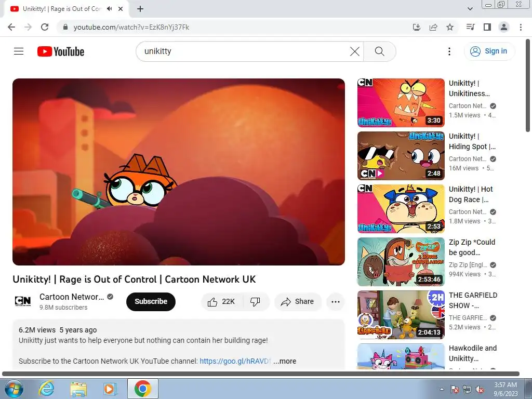Open the clock showing 3:57 AM
Screen dimensions: 532x399
point(506,389)
